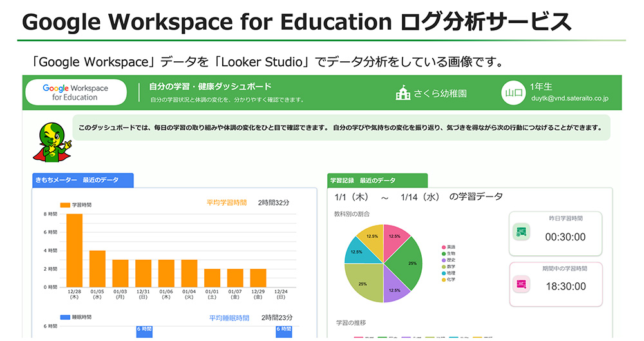This screenshot has height=341, width=644.
Task: Toggle the 英語 pie legend entry
Action: (x=448, y=248)
